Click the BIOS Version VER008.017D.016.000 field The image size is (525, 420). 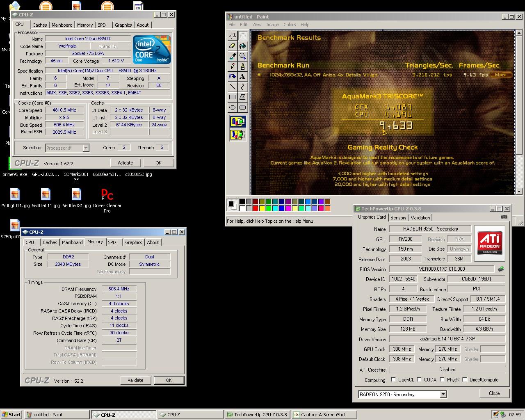(442, 269)
